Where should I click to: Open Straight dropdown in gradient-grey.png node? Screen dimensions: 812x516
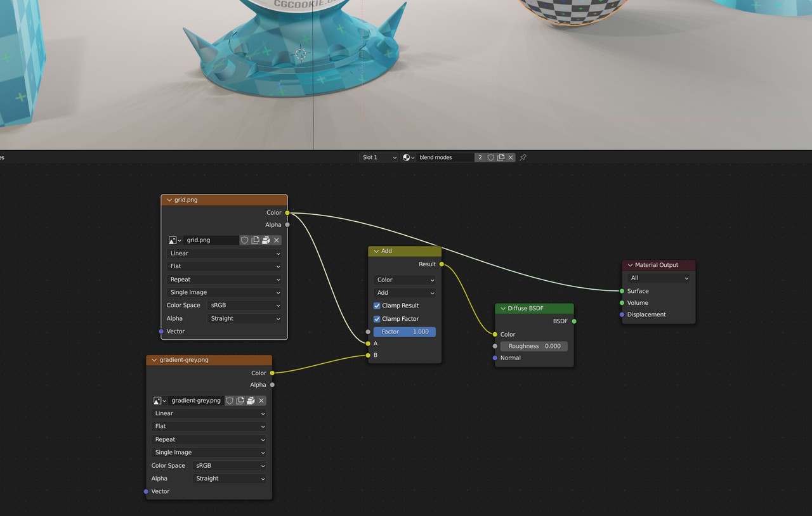pyautogui.click(x=230, y=479)
